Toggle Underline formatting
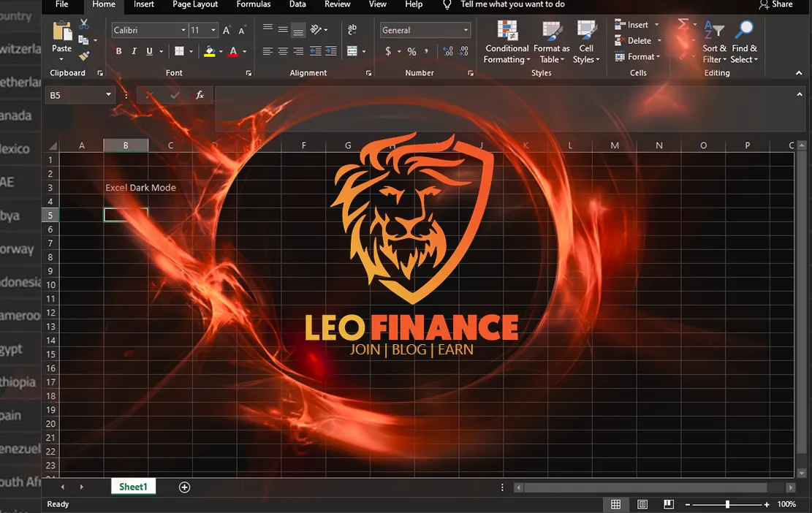The width and height of the screenshot is (812, 513). coord(149,51)
